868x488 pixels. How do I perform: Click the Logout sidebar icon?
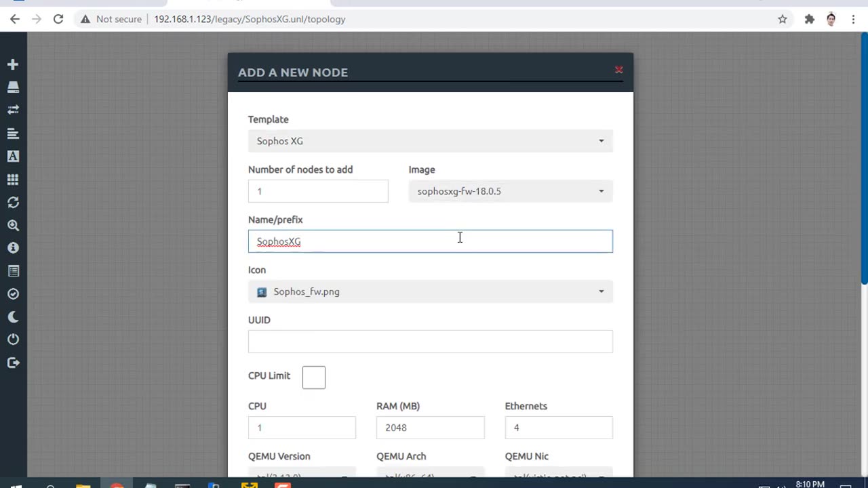click(13, 363)
